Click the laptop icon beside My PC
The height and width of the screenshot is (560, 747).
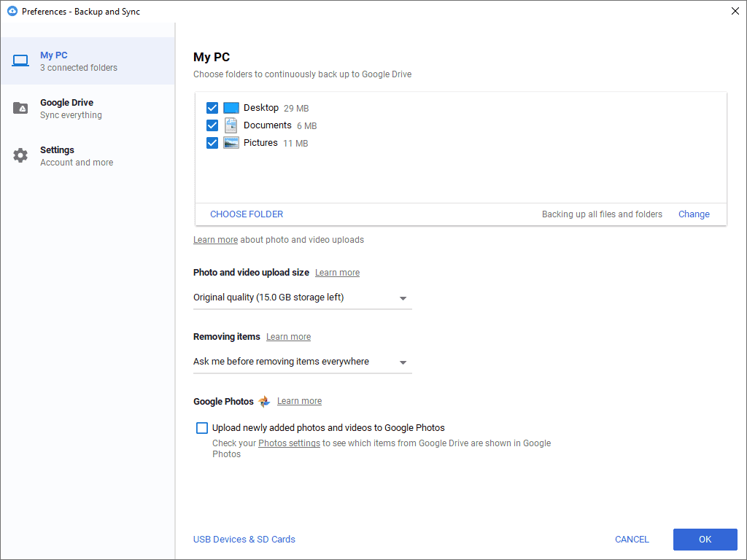click(x=20, y=61)
